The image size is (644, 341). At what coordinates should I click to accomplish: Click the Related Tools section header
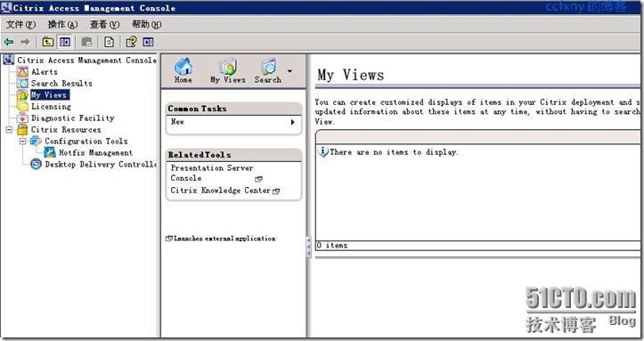233,155
